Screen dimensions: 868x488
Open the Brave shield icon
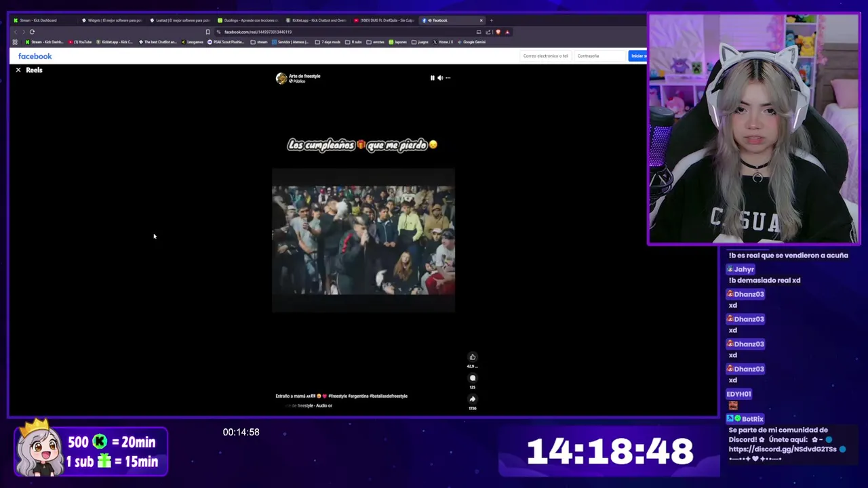tap(498, 32)
